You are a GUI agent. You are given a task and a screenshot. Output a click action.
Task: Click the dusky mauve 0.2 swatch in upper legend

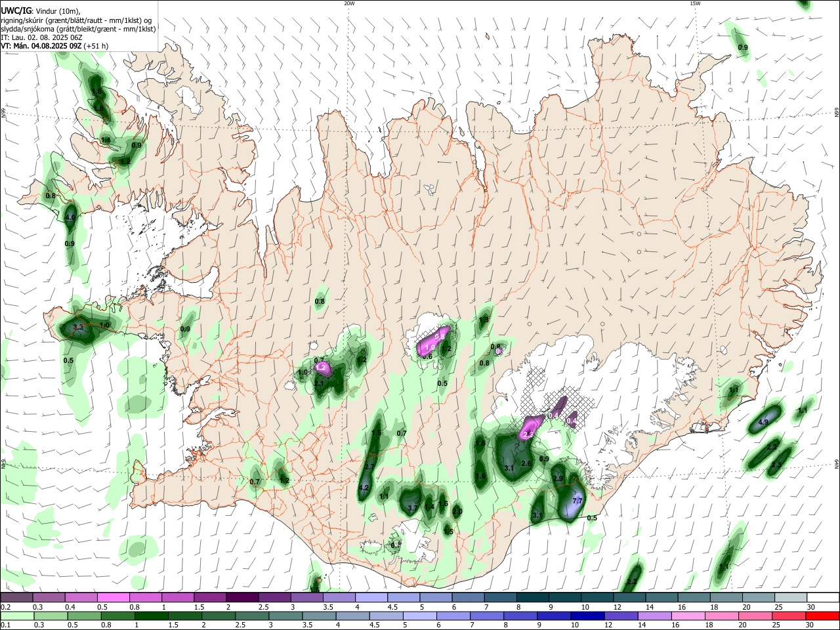(x=16, y=598)
